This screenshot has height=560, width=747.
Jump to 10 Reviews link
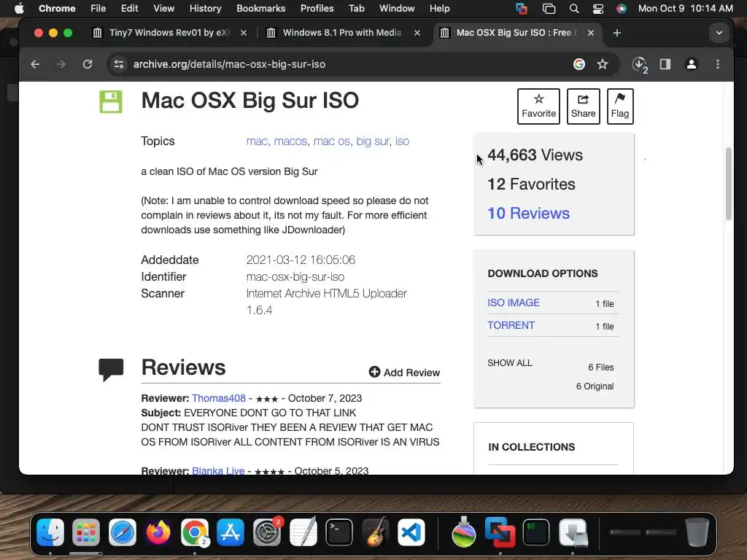tap(528, 214)
